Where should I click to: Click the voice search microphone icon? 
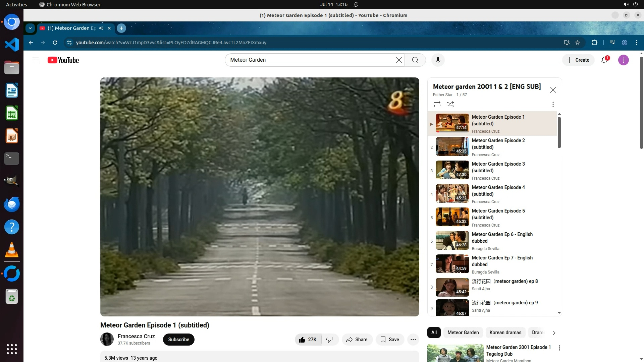(x=438, y=60)
